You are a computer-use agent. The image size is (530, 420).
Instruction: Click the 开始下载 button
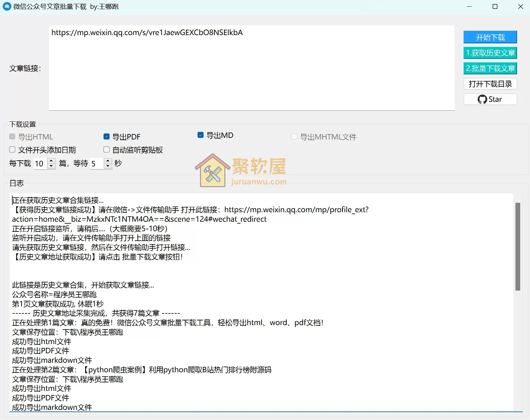click(x=490, y=37)
